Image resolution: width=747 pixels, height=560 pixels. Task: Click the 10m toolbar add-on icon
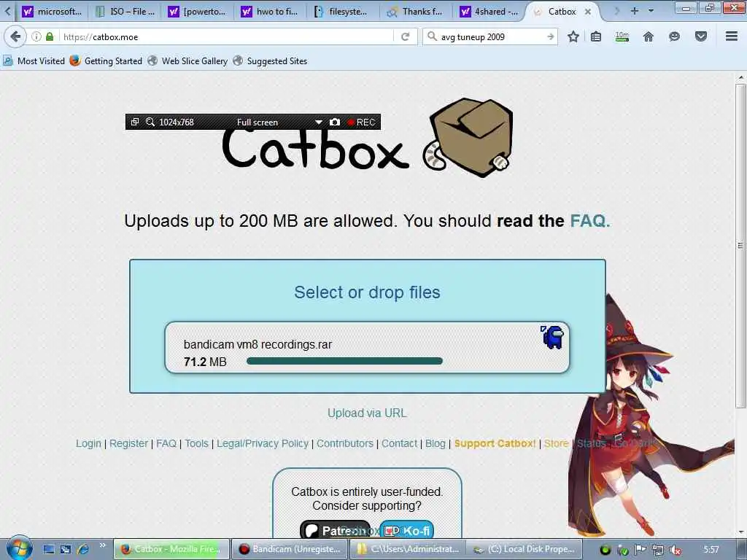(622, 36)
